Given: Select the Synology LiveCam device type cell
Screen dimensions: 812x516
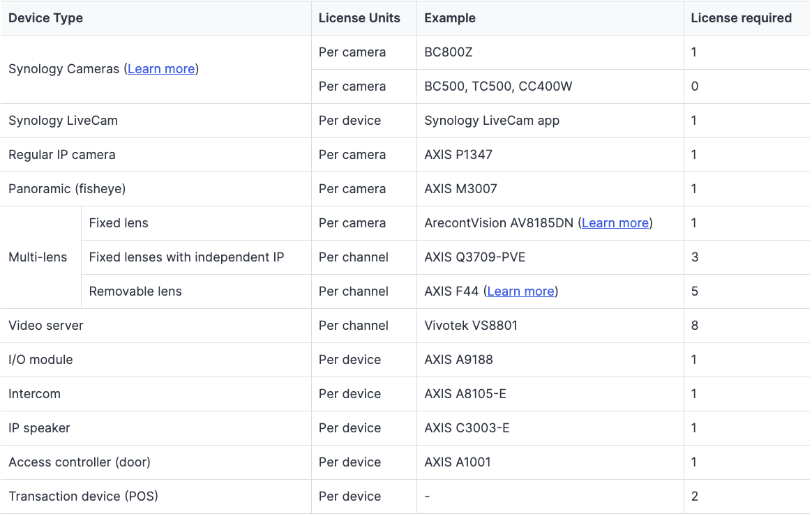Looking at the screenshot, I should tap(63, 121).
